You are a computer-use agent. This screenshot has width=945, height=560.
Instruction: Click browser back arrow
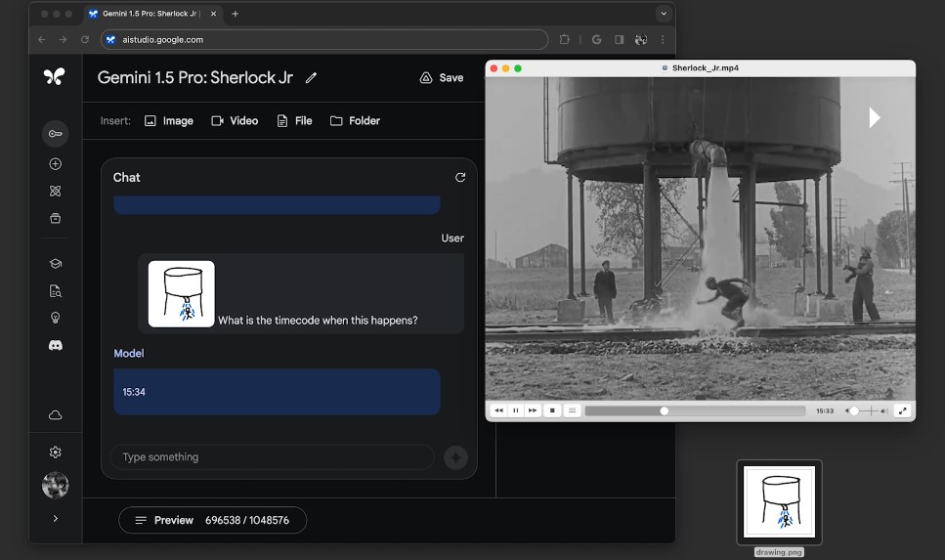(x=42, y=40)
